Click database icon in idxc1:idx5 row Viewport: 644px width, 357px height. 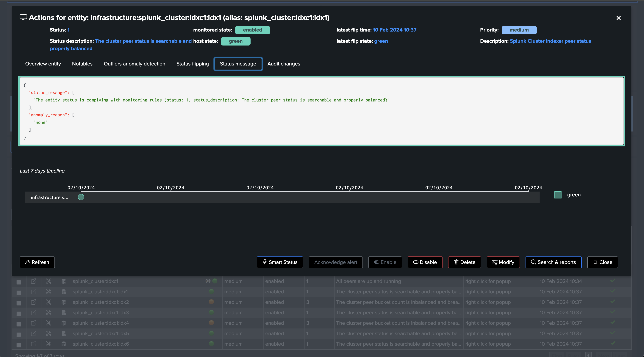pos(64,333)
